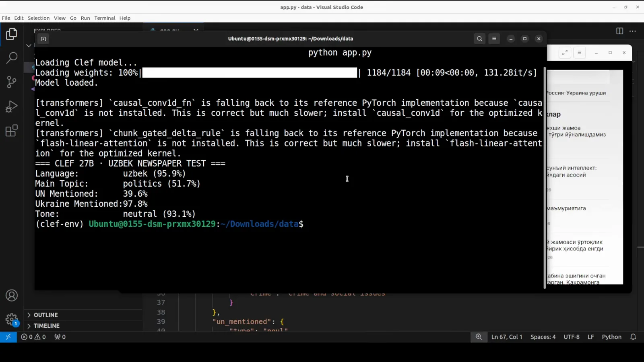Click line number 38 in editor gutter
This screenshot has height=362, width=644.
coord(161,312)
